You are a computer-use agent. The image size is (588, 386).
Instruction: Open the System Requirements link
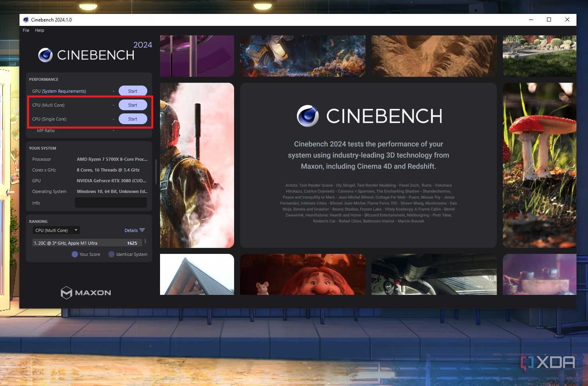pos(64,91)
